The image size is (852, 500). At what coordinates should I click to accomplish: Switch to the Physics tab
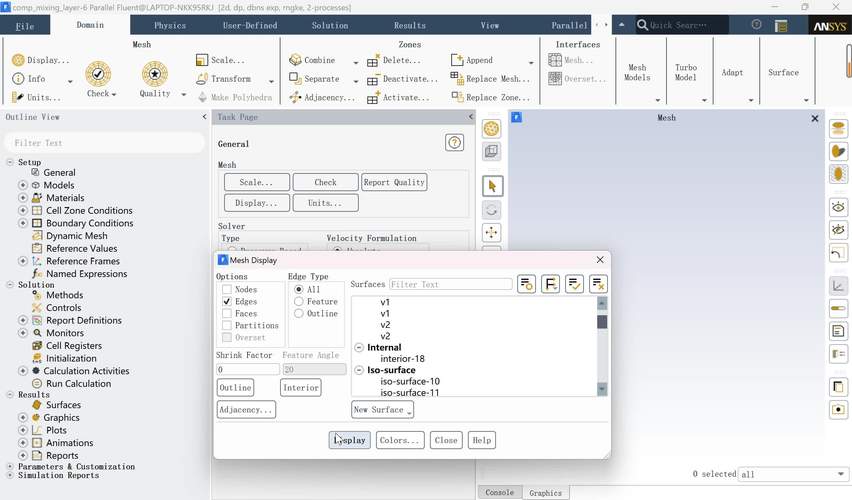click(x=170, y=26)
